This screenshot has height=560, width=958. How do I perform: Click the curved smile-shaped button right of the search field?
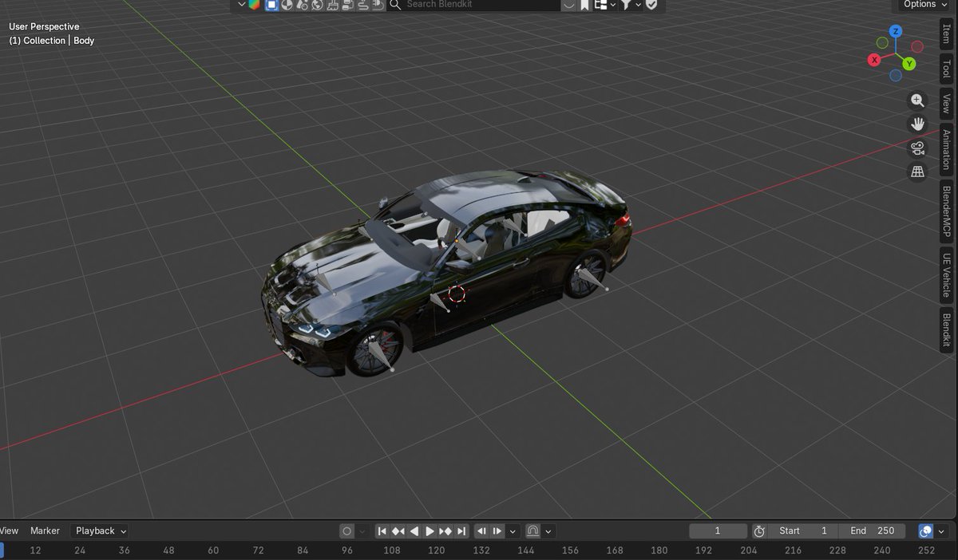pyautogui.click(x=568, y=5)
